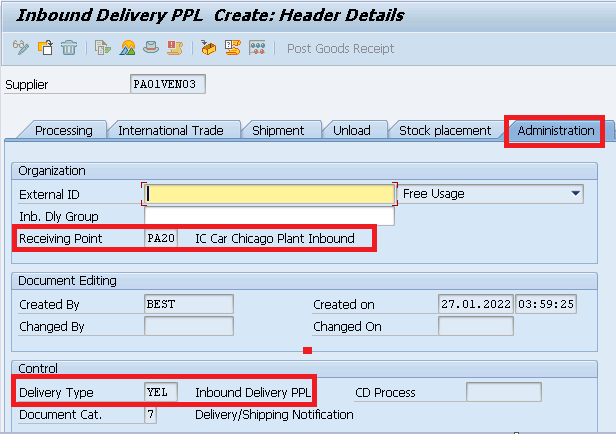This screenshot has height=434, width=616.
Task: Click the Inbound Delivery PPL description text
Action: (x=253, y=392)
